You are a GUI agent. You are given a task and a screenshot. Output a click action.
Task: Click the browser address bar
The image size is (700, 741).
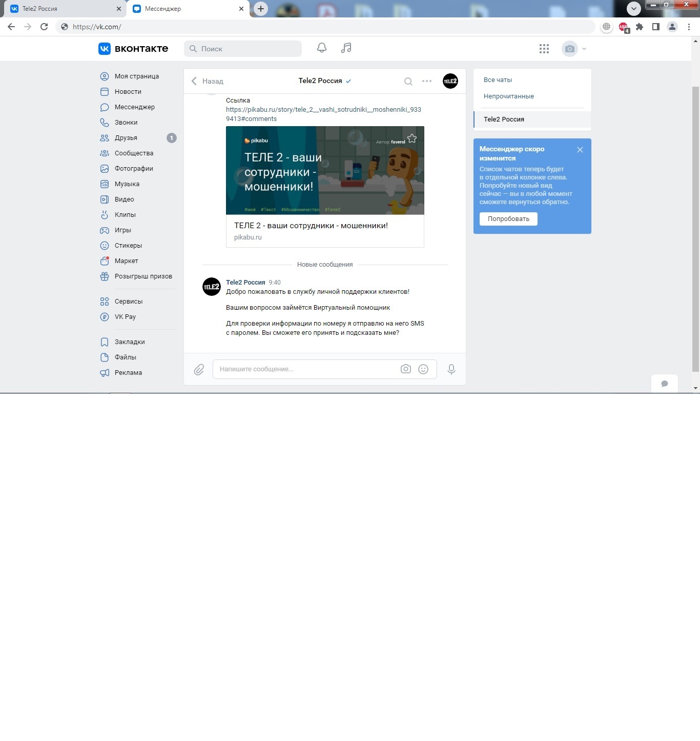pyautogui.click(x=325, y=27)
